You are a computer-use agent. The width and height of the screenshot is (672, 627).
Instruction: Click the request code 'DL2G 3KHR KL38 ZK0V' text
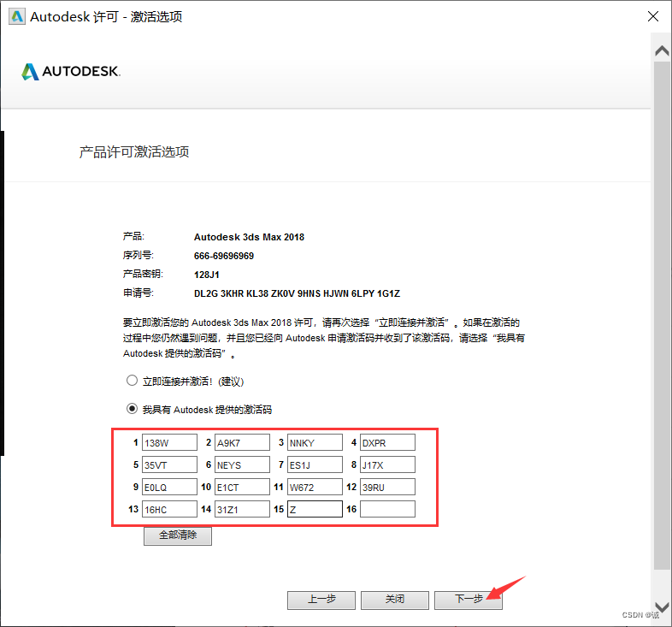pos(244,293)
